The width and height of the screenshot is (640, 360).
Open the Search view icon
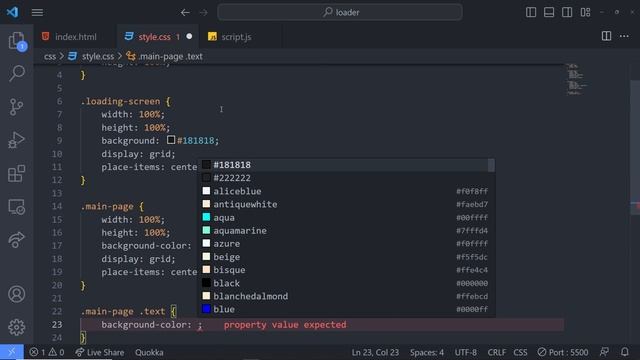pyautogui.click(x=17, y=73)
